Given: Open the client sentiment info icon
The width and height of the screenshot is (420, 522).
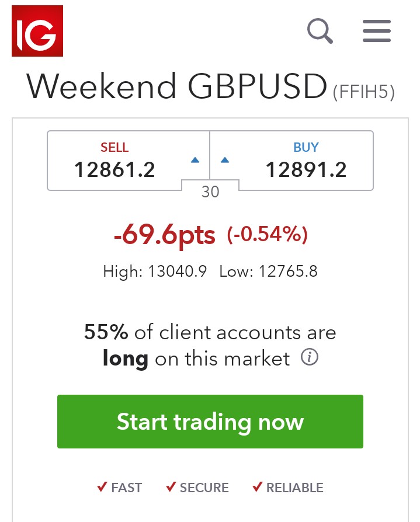Looking at the screenshot, I should [x=310, y=357].
